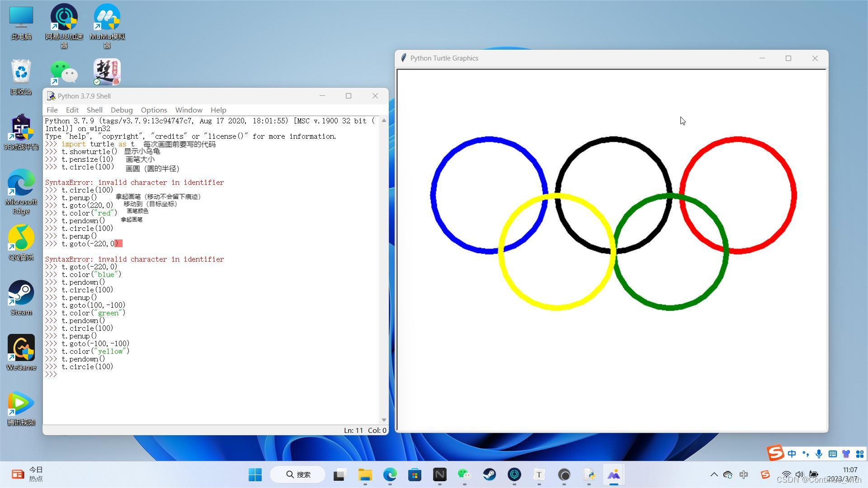Click scroll down arrow in shell scrollbar
Viewport: 868px width, 488px height.
tap(384, 420)
